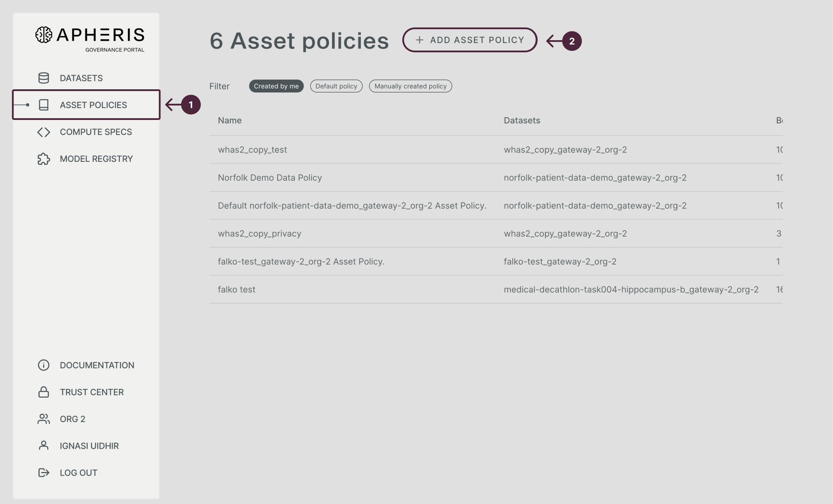
Task: Sort the Datasets column header
Action: (x=522, y=120)
